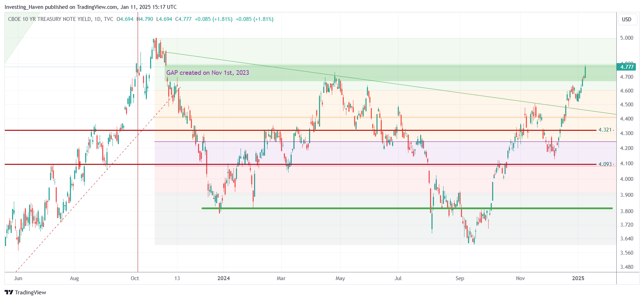Click the 3.640 price axis label
The width and height of the screenshot is (644, 300).
tap(627, 239)
